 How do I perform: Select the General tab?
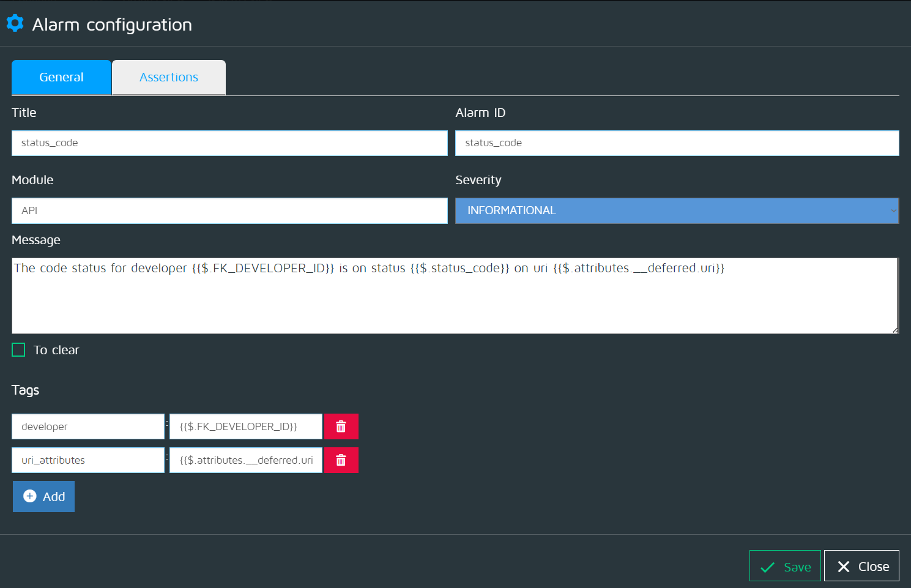(61, 77)
